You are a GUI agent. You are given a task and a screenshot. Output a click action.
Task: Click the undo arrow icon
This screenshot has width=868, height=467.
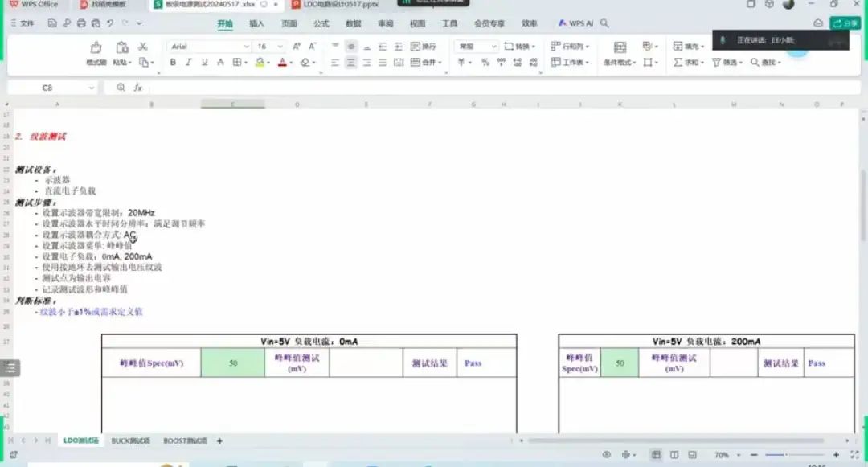pyautogui.click(x=110, y=24)
